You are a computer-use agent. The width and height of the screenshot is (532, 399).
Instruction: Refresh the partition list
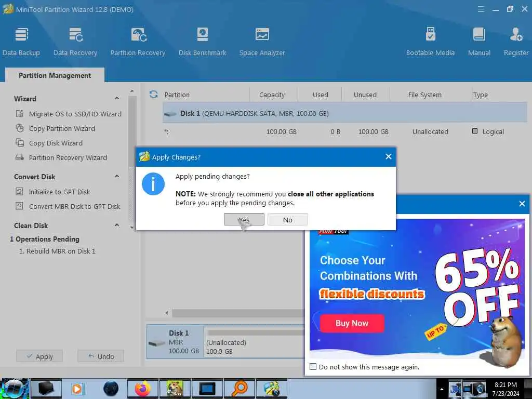153,95
